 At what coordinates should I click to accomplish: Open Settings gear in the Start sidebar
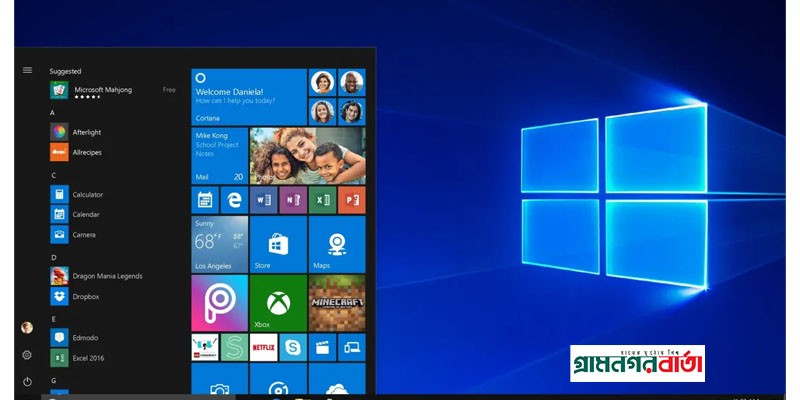pyautogui.click(x=27, y=355)
